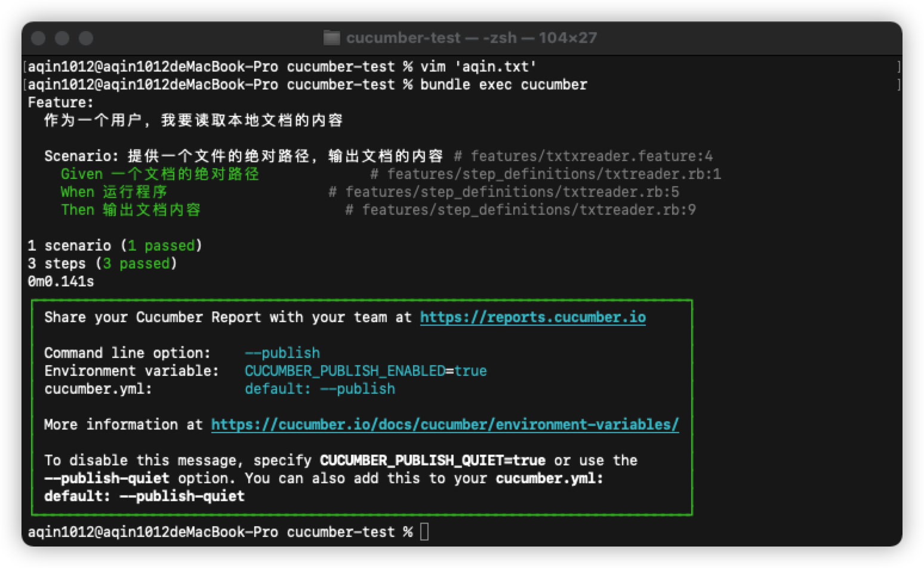Click the '3 steps (3 passed)' summary
This screenshot has width=924, height=568.
103,264
